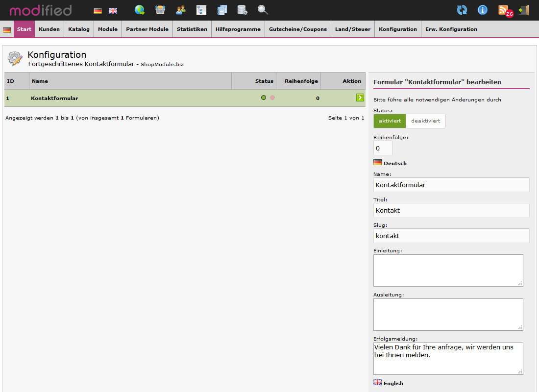Screen dimensions: 539x392
Task: Expand the Hilfsprogramme menu
Action: pyautogui.click(x=238, y=29)
